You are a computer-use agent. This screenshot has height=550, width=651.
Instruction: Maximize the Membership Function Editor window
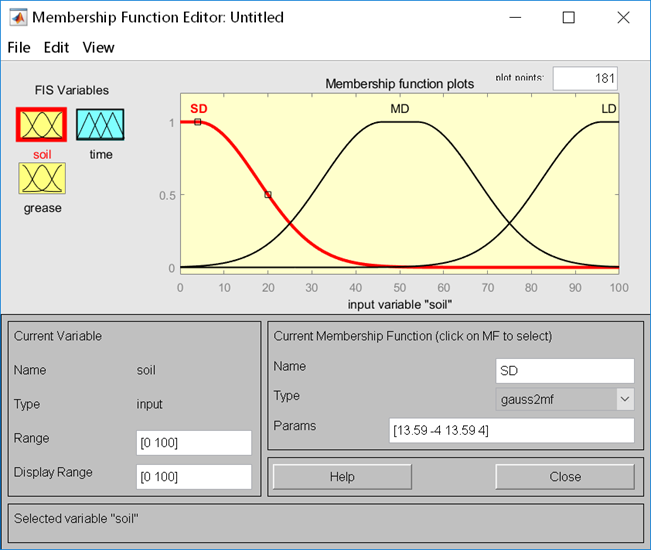[x=568, y=17]
